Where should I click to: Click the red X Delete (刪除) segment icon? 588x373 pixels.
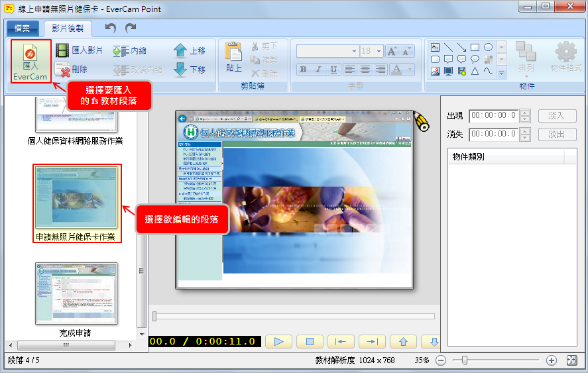coord(62,69)
